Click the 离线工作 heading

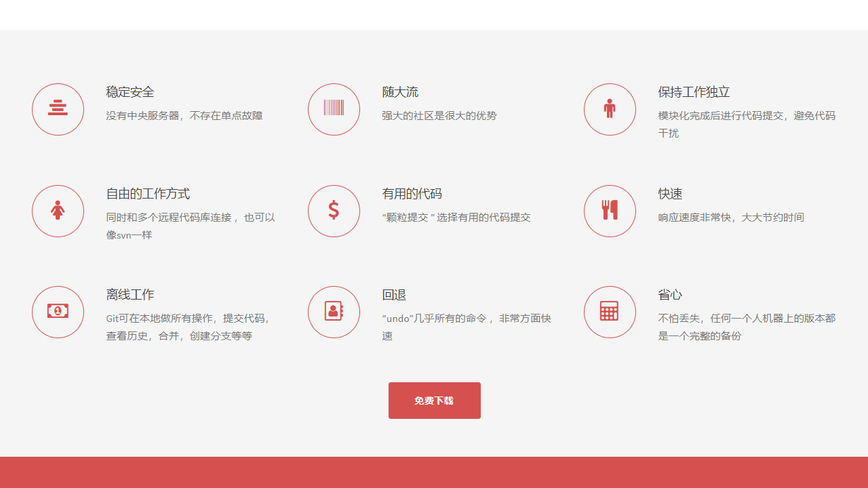point(130,295)
